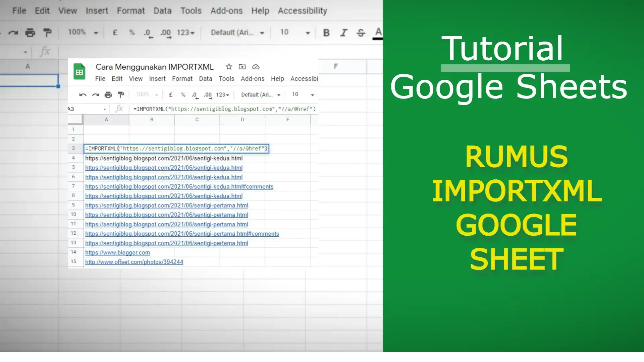The image size is (644, 362).
Task: Open the Default (Ari... font dropdown in the inset toolbar
Action: 261,95
